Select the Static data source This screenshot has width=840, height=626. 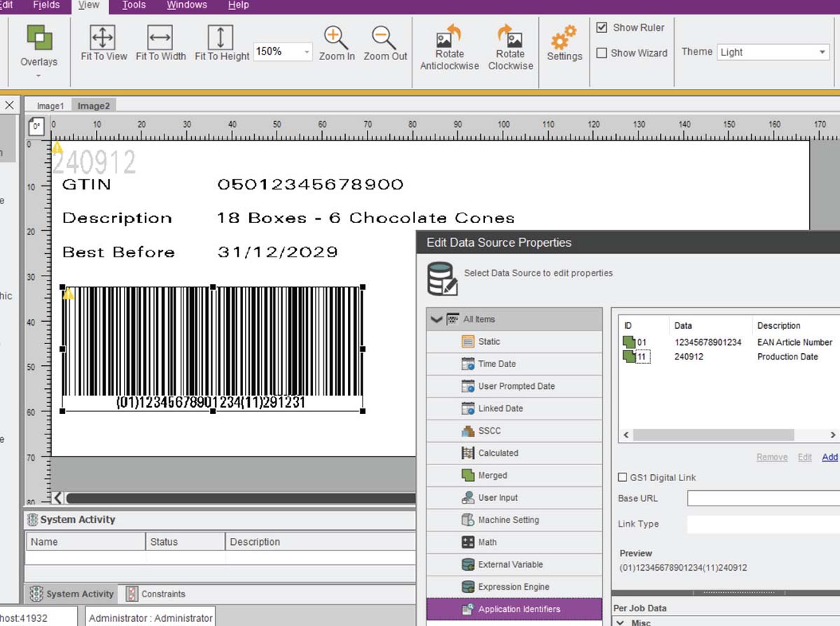point(514,341)
